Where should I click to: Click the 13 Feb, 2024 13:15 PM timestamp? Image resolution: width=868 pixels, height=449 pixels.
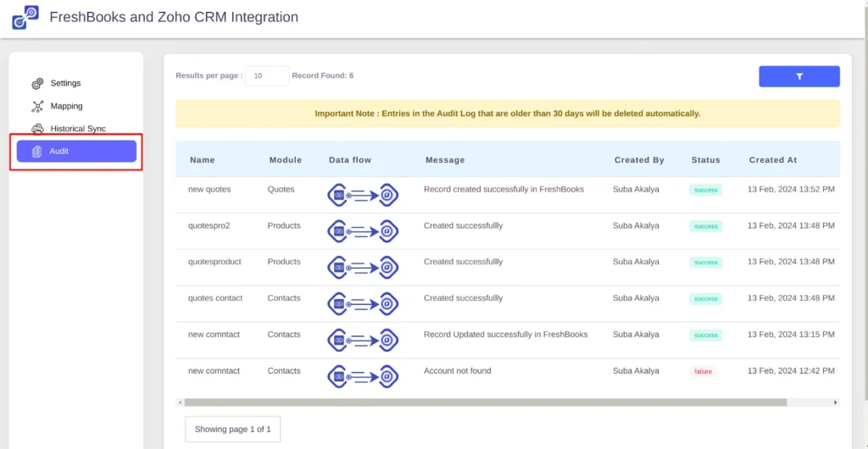791,335
